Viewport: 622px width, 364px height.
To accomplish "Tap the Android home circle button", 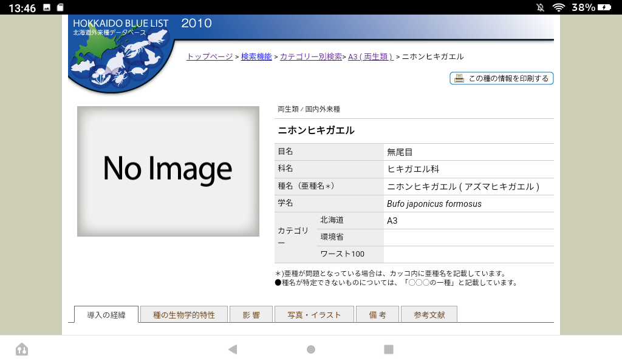I will [x=311, y=349].
